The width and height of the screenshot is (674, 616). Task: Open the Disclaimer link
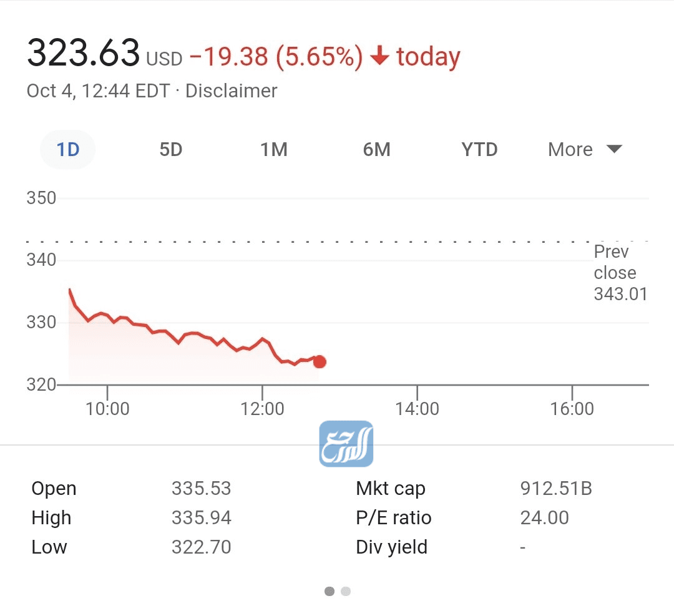(x=231, y=91)
